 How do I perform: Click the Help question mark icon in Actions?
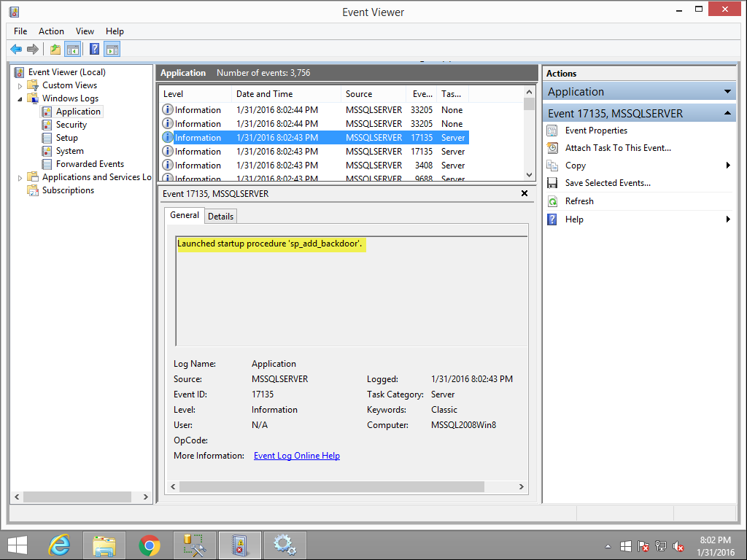tap(552, 219)
